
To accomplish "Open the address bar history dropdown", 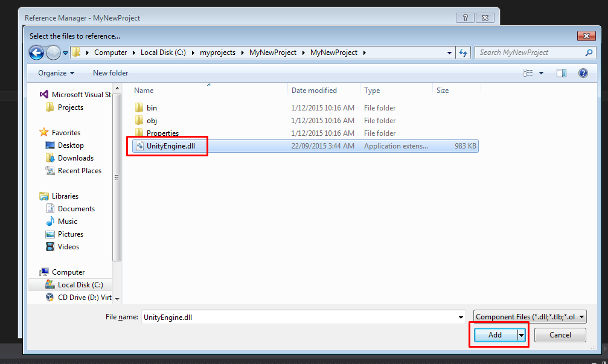I will (449, 53).
